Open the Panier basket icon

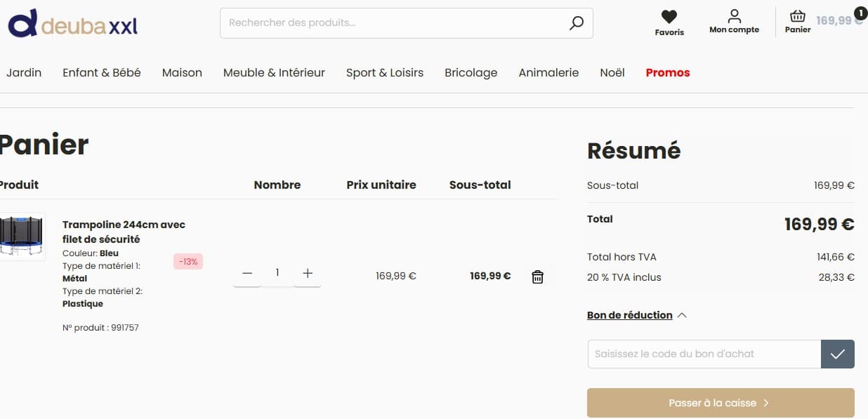(797, 18)
